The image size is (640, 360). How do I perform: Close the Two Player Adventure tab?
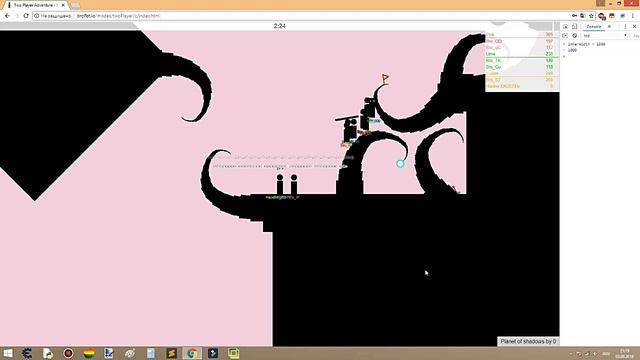coord(63,5)
